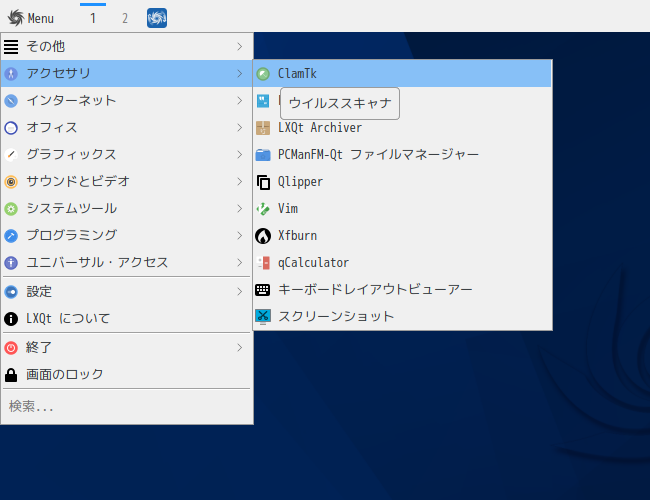
Task: Click the インターネット globe icon
Action: tap(11, 101)
